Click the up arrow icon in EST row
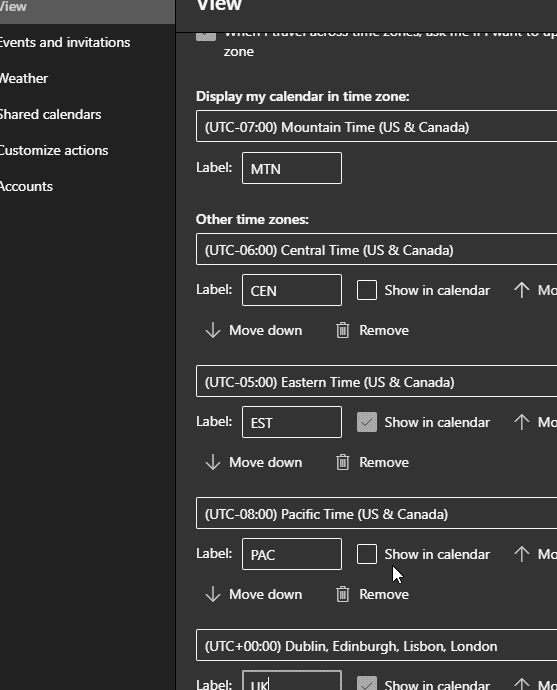This screenshot has height=690, width=557. pyautogui.click(x=522, y=422)
